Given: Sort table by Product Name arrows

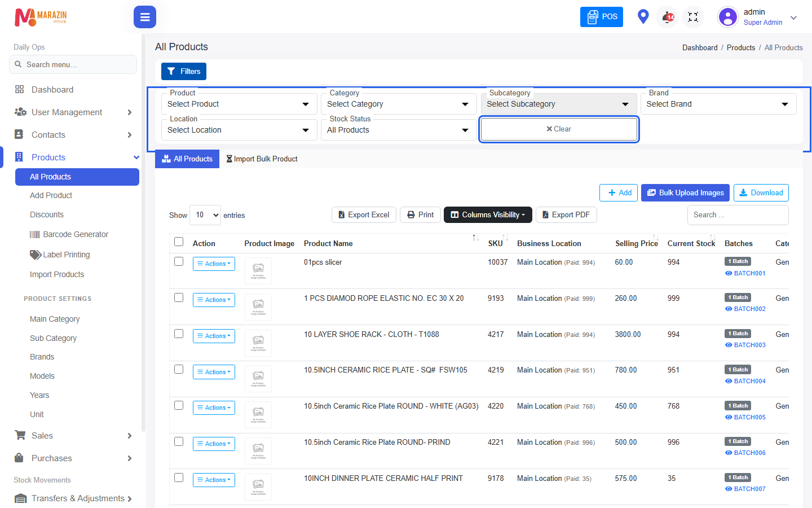Looking at the screenshot, I should tap(475, 238).
